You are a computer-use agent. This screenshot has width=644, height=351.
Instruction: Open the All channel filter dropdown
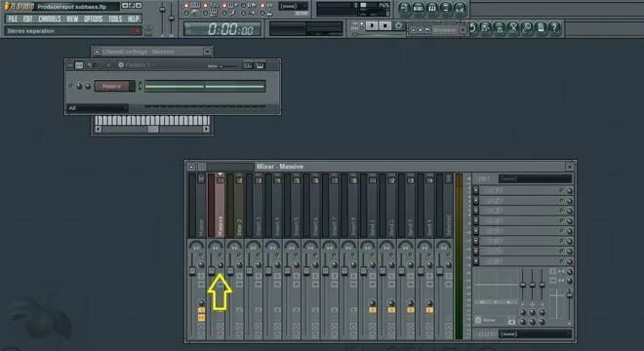98,108
